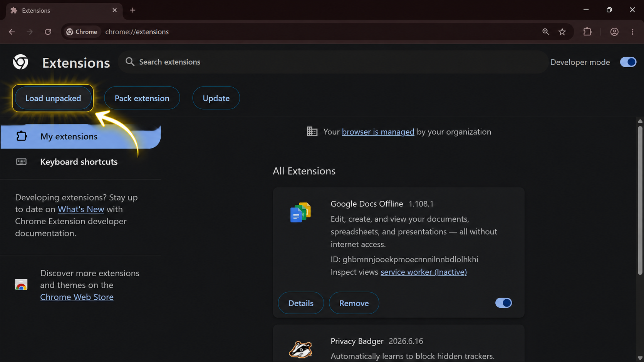Click the Pack extension button
Image resolution: width=644 pixels, height=362 pixels.
(142, 98)
